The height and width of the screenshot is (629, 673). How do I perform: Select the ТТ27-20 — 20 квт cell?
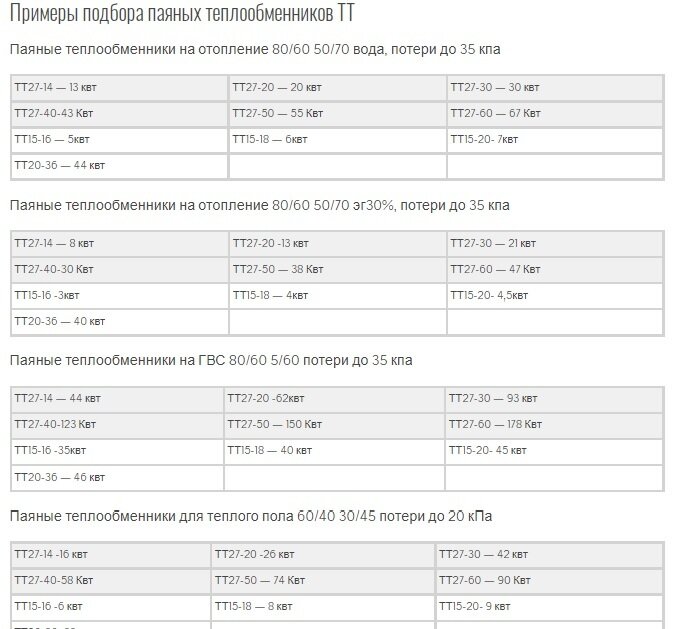tap(337, 88)
